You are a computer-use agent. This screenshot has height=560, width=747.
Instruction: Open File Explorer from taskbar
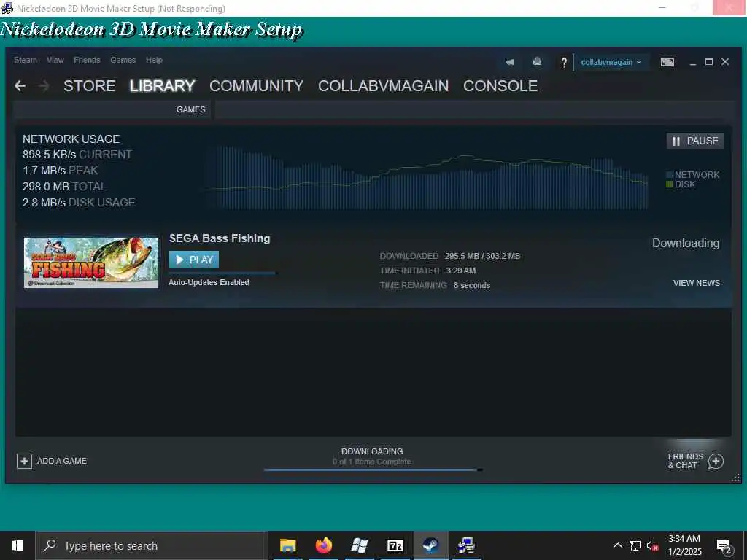[x=287, y=545]
